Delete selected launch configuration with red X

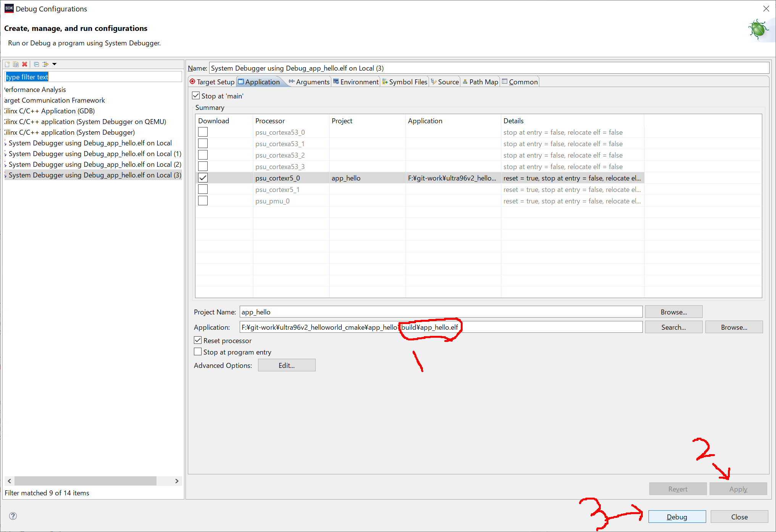click(x=25, y=64)
